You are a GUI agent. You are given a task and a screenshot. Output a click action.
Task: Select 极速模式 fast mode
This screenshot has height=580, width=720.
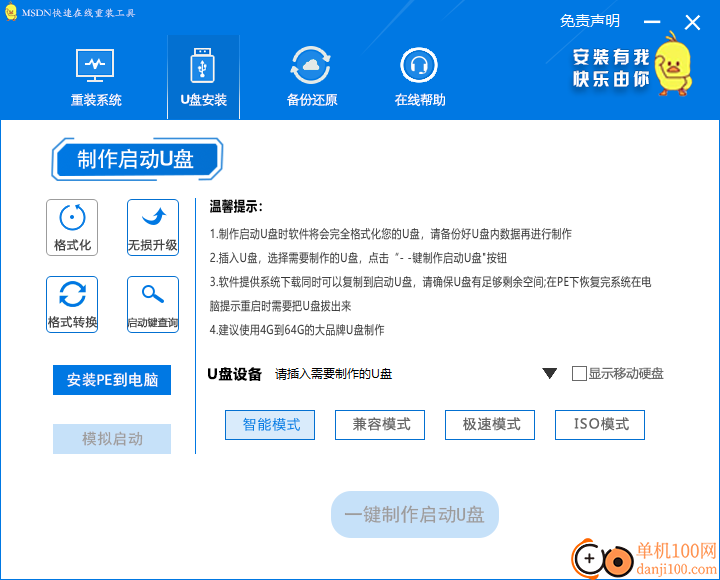click(x=490, y=425)
